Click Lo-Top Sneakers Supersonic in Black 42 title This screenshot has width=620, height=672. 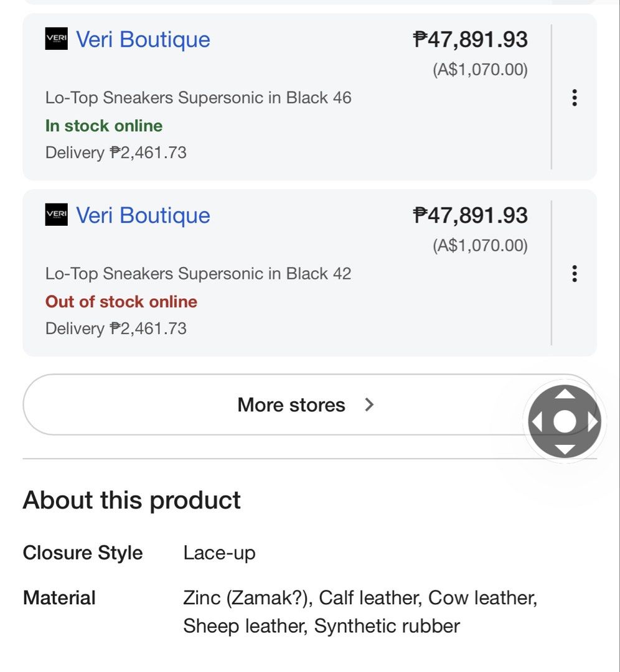[198, 273]
